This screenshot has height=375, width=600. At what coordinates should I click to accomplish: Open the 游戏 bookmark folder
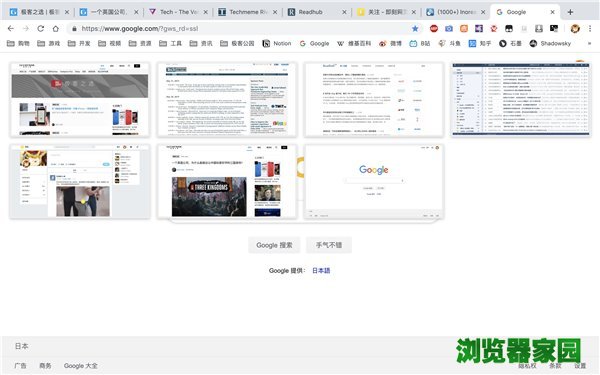[x=49, y=44]
